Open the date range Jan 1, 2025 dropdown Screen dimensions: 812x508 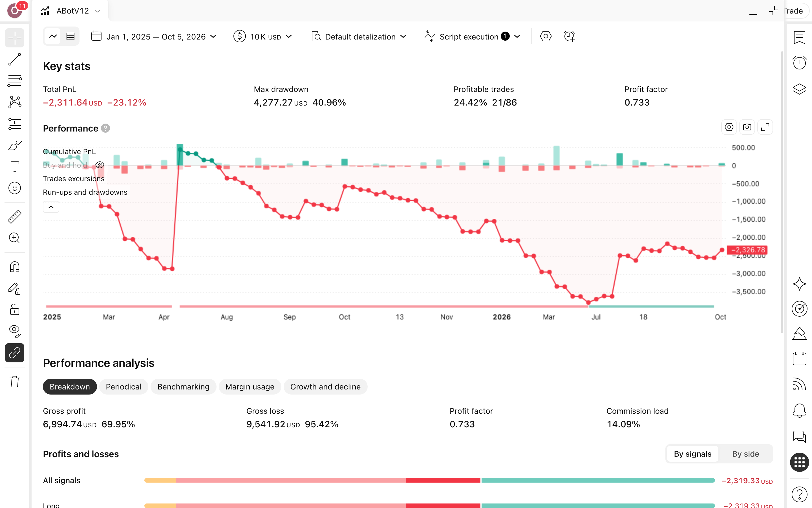point(154,36)
